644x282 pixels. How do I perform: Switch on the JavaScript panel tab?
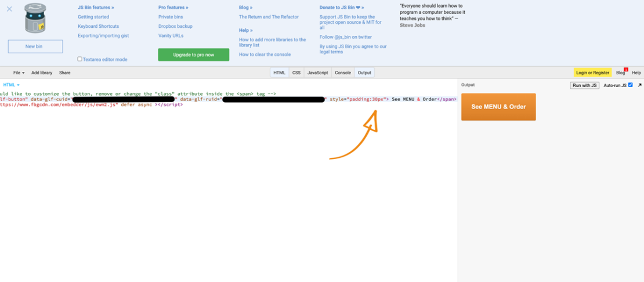317,73
